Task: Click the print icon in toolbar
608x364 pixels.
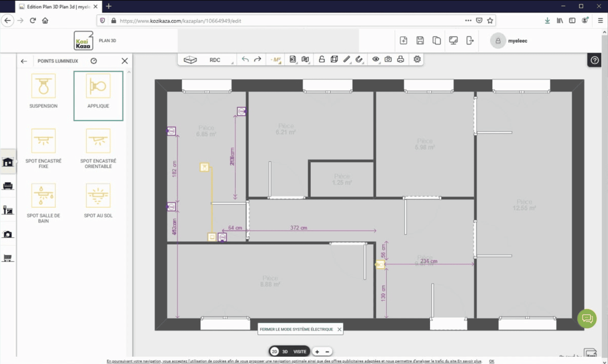Action: point(401,59)
